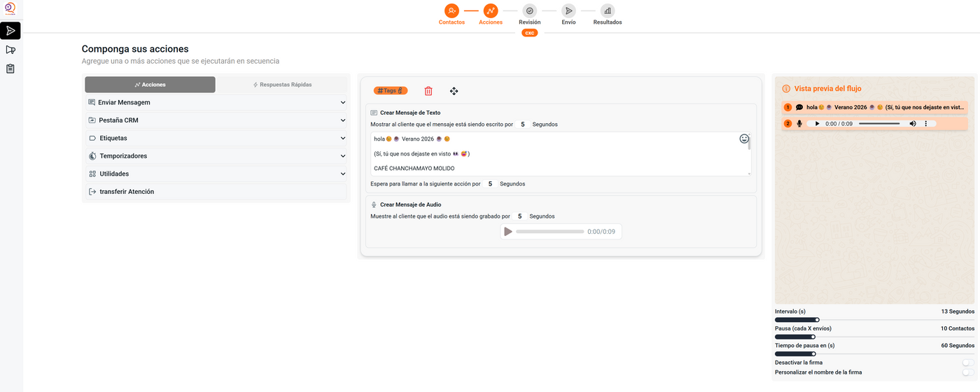
Task: Click the move arrows drag icon
Action: 454,91
